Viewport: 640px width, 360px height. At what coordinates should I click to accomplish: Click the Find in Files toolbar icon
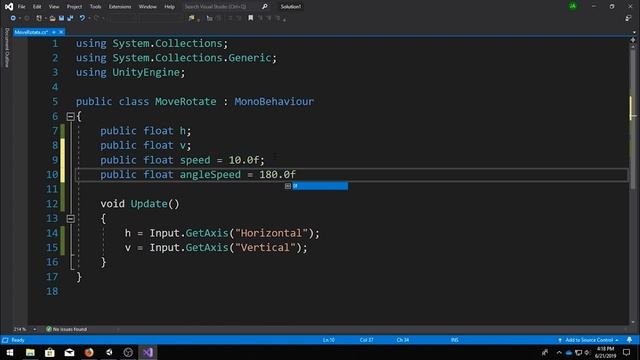pos(191,18)
